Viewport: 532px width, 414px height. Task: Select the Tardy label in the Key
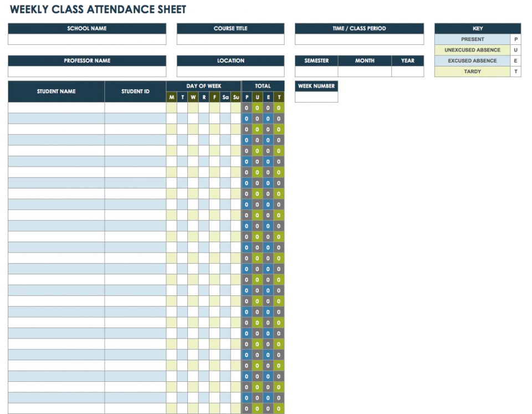pos(473,71)
